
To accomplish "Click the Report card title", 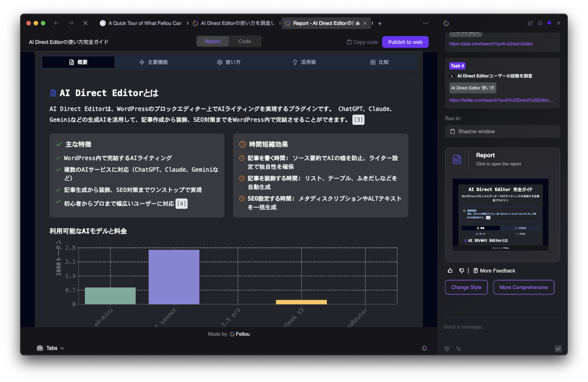I will coord(486,155).
